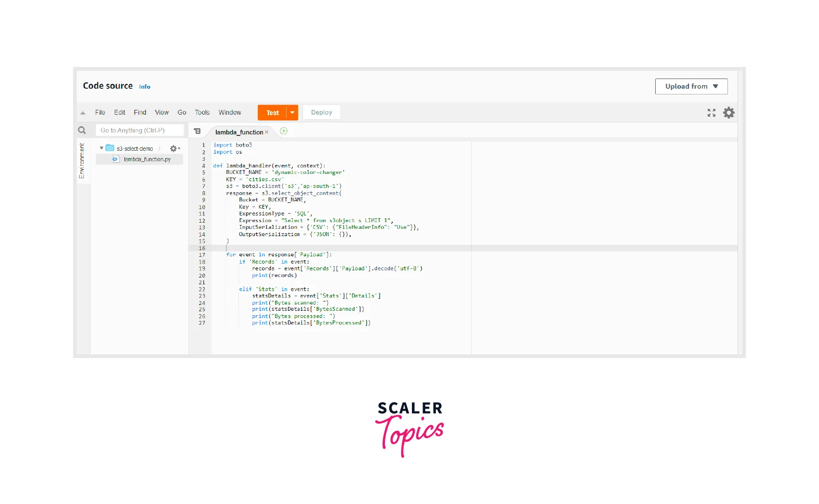
Task: Collapse the s3-select-demo folder tree
Action: point(101,148)
